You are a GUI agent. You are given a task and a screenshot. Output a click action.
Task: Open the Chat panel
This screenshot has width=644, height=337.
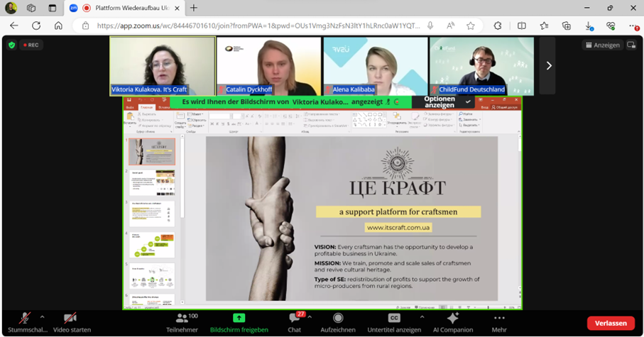294,323
